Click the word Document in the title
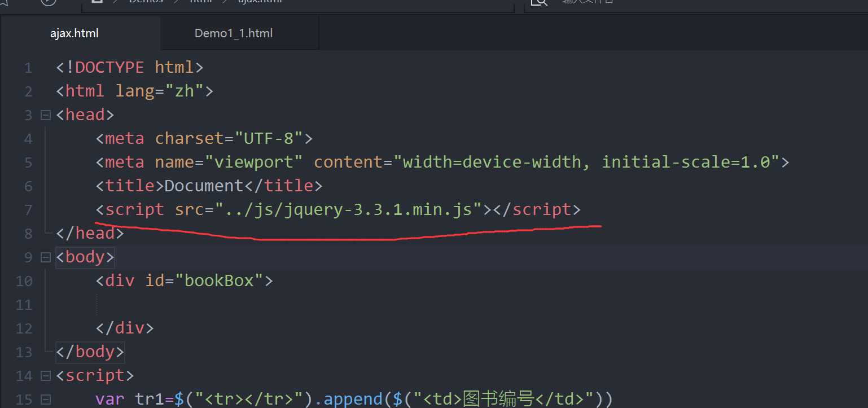Viewport: 868px width, 408px height. click(x=204, y=186)
